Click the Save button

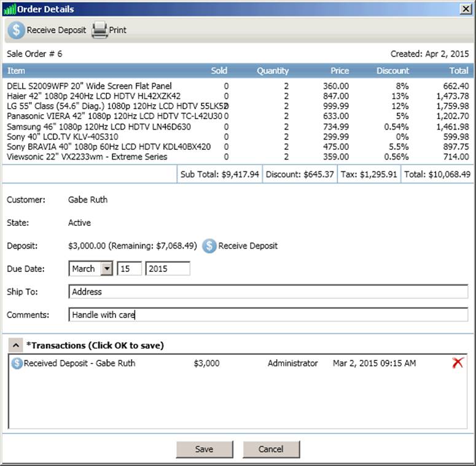coord(204,449)
